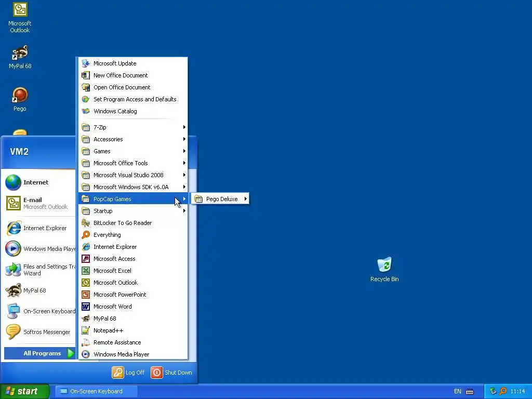
Task: Select Windows Catalog menu entry text
Action: pyautogui.click(x=115, y=111)
